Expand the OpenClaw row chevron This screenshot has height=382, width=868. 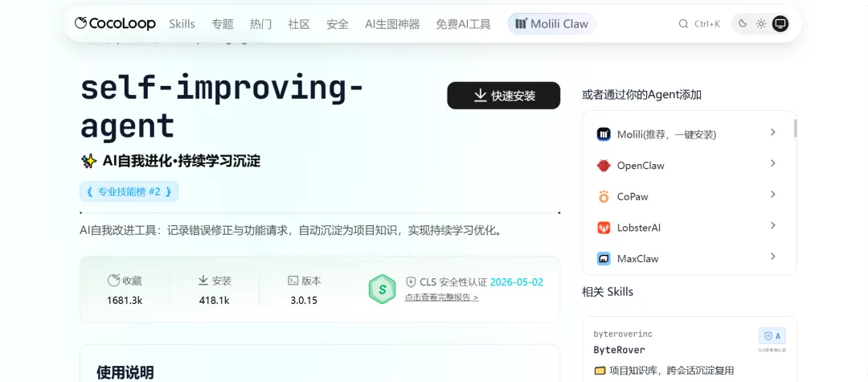pos(773,163)
